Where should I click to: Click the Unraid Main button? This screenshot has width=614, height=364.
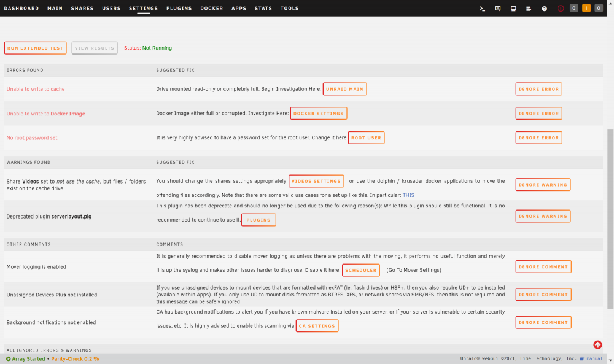click(344, 89)
